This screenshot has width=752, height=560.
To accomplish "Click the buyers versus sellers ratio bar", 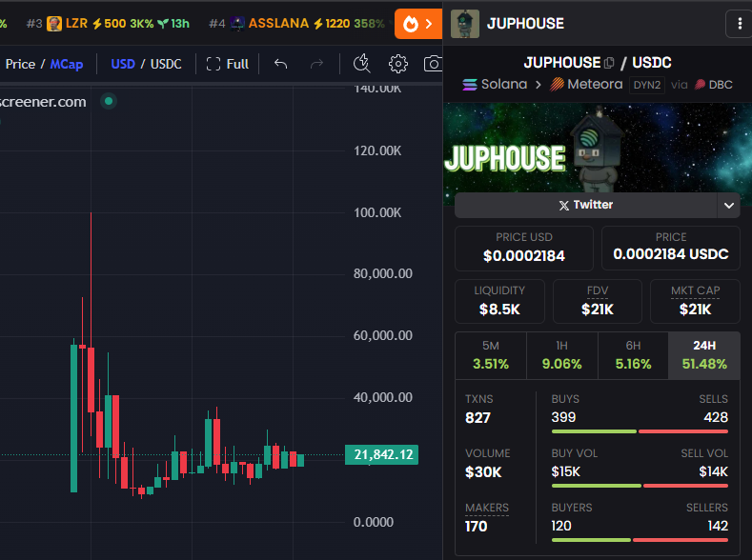I will point(640,540).
